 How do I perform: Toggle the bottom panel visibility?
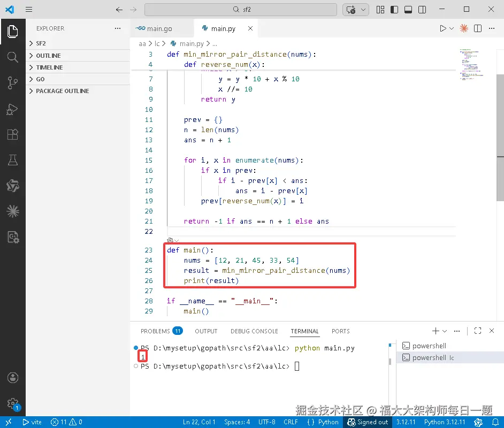coord(408,10)
